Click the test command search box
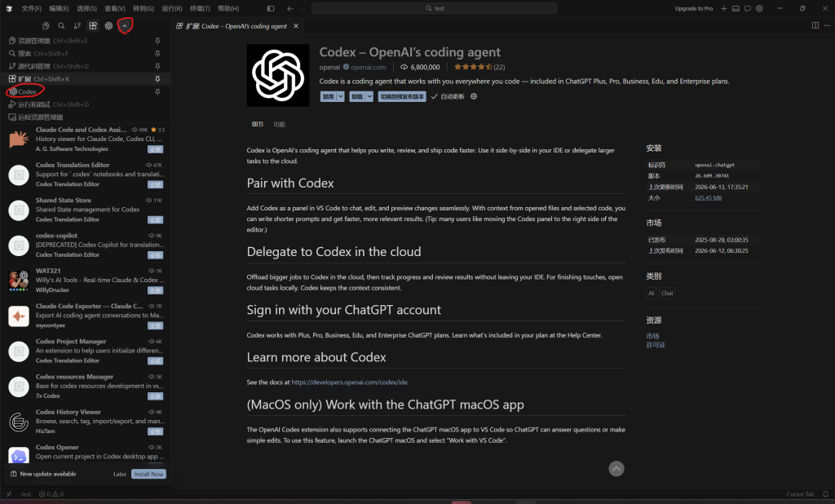The height and width of the screenshot is (504, 835). pos(434,8)
